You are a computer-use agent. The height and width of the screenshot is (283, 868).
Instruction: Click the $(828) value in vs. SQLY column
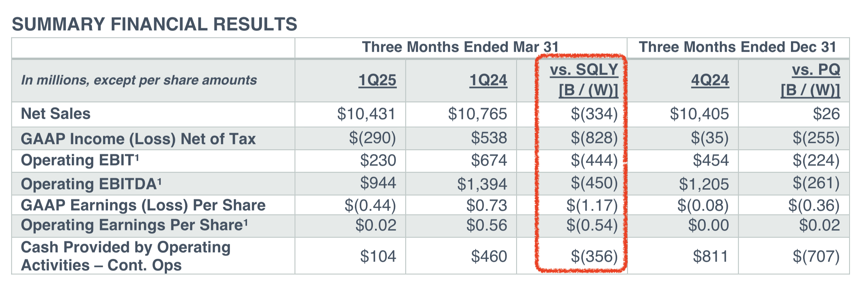point(594,138)
